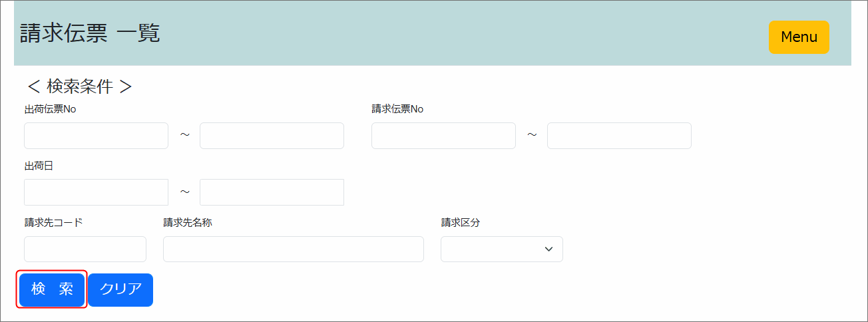
Task: Click the 請求伝票No starting range field
Action: click(x=443, y=136)
